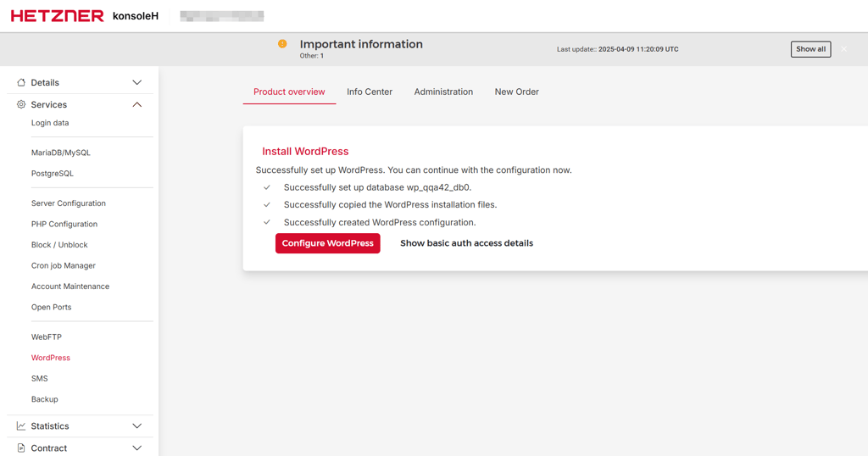
Task: Click the orange important information warning icon
Action: (282, 44)
